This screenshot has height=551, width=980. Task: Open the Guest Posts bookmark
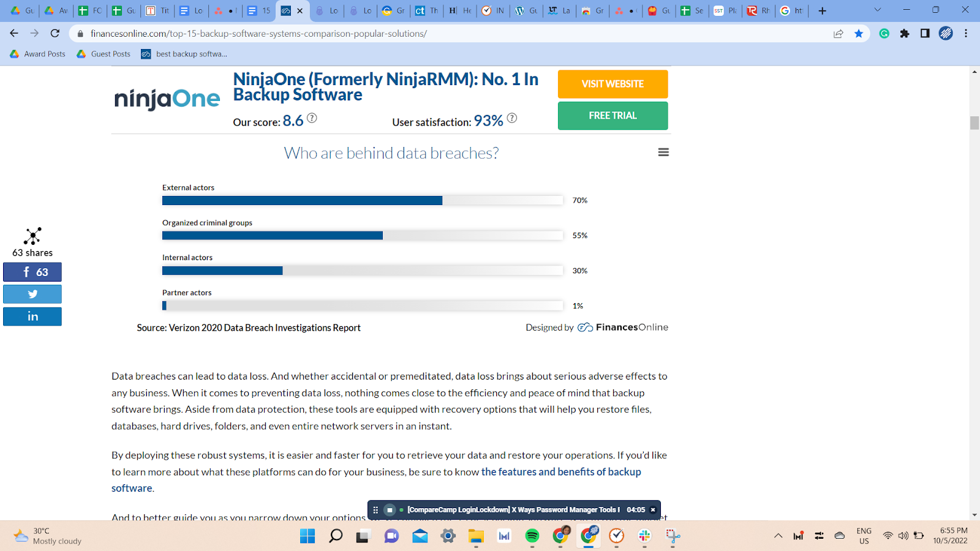pyautogui.click(x=104, y=54)
